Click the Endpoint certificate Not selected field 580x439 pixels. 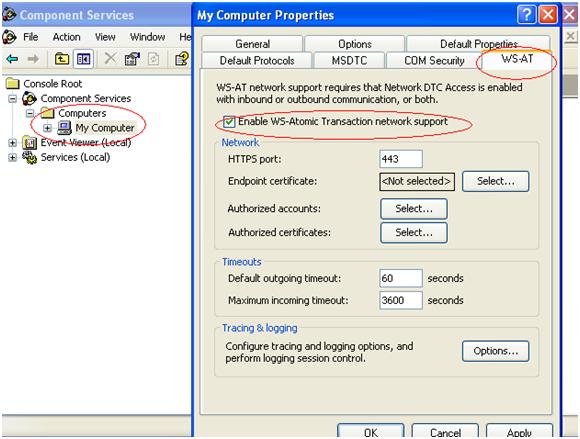(x=417, y=181)
